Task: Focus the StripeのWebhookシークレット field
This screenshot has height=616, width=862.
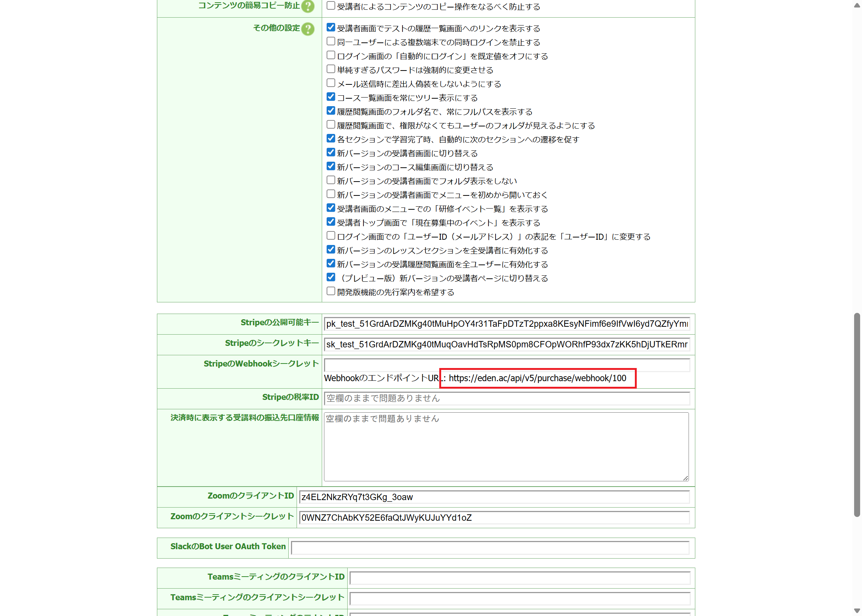Action: 507,365
